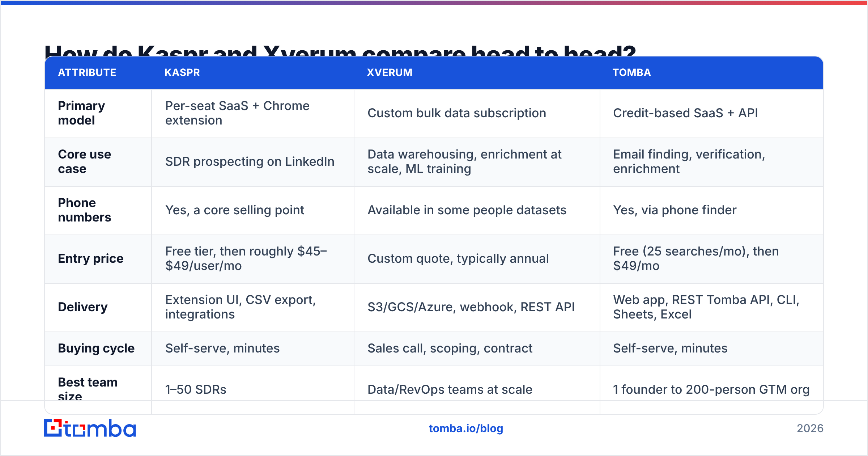Screen dimensions: 868x456
Task: Click the Tomba logo
Action: click(90, 428)
